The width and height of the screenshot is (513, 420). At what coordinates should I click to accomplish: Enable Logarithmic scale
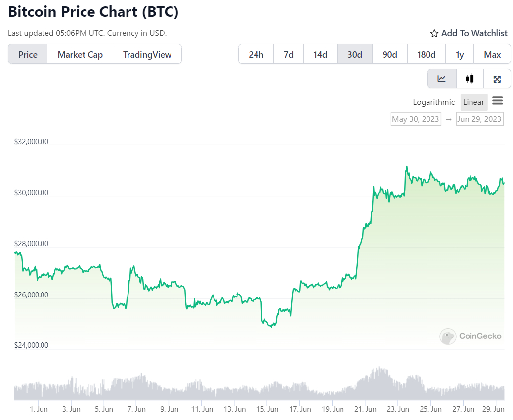pos(434,102)
